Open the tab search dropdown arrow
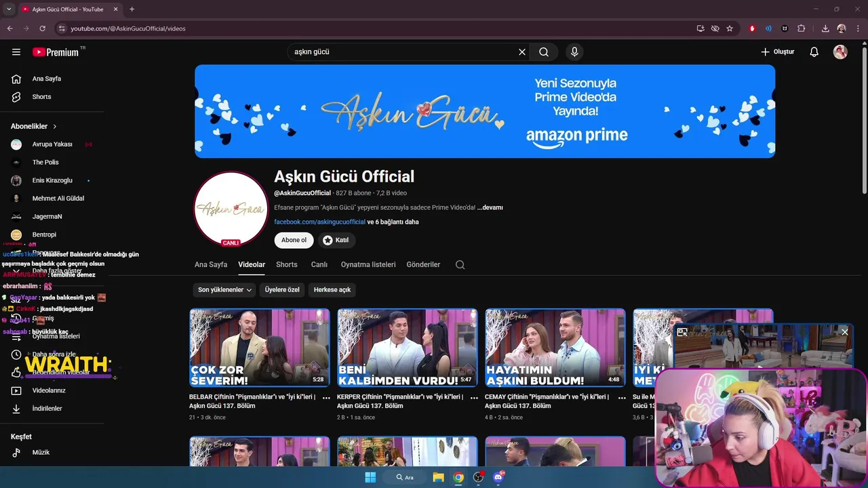 click(9, 9)
